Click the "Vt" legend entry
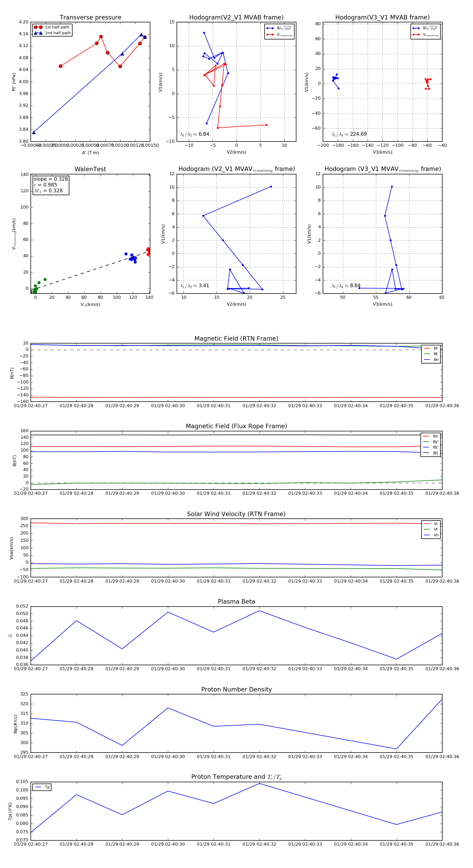Image resolution: width=473 pixels, height=868 pixels. 431,529
